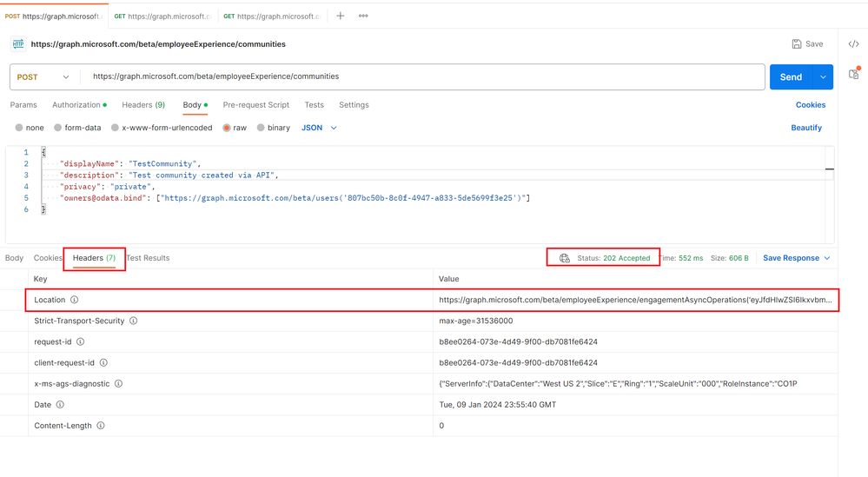
Task: Switch to the response Body tab
Action: pyautogui.click(x=14, y=258)
